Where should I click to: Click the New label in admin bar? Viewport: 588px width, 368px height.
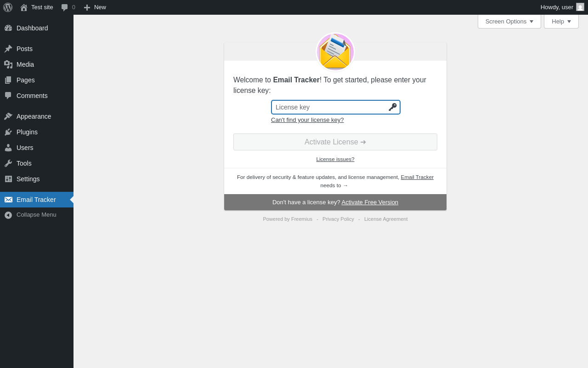100,7
